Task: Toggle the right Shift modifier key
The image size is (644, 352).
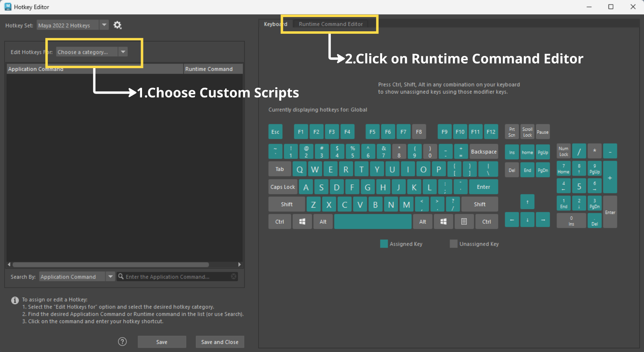Action: click(x=480, y=204)
